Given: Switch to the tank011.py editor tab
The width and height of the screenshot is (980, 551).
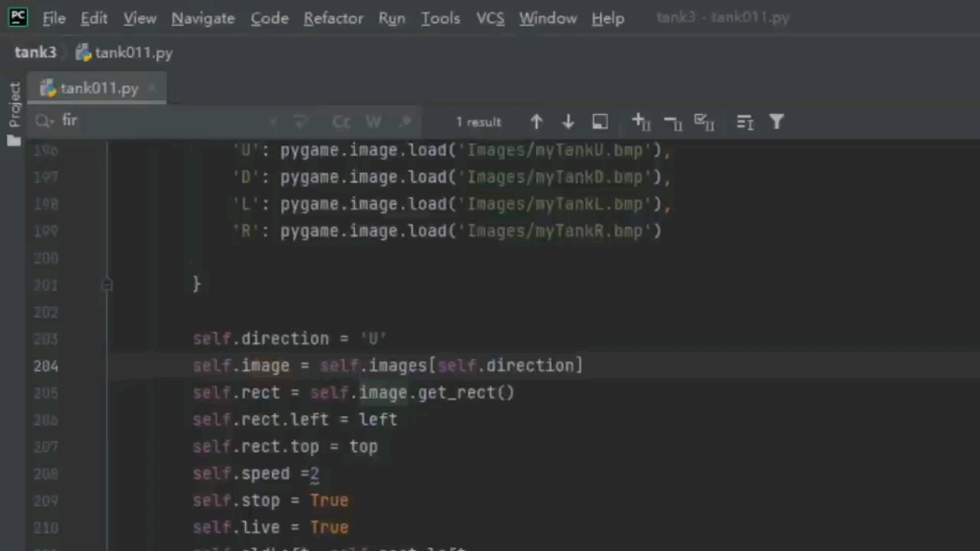Looking at the screenshot, I should coord(100,87).
